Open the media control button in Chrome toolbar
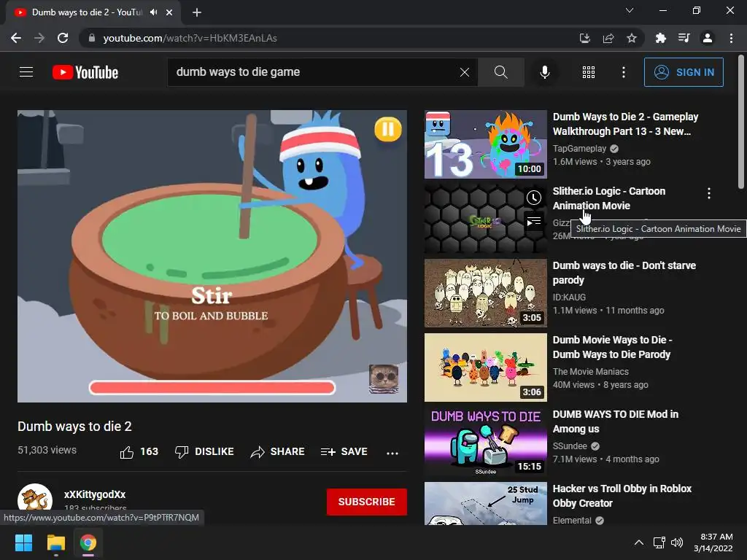Image resolution: width=747 pixels, height=560 pixels. point(684,38)
